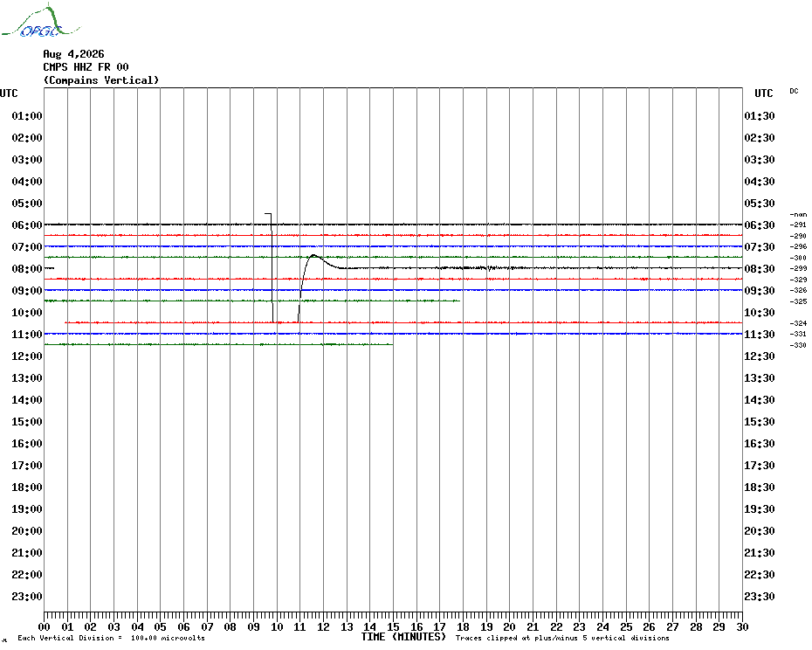Click the '03:00' hour label
Image resolution: width=812 pixels, height=650 pixels.
(27, 159)
